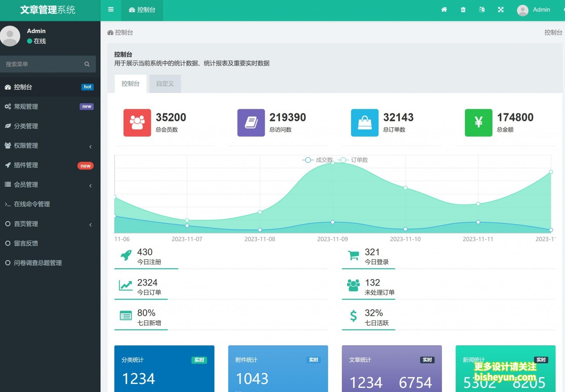Click the trash (clear cache) icon in header
This screenshot has height=392, width=565.
tap(463, 10)
